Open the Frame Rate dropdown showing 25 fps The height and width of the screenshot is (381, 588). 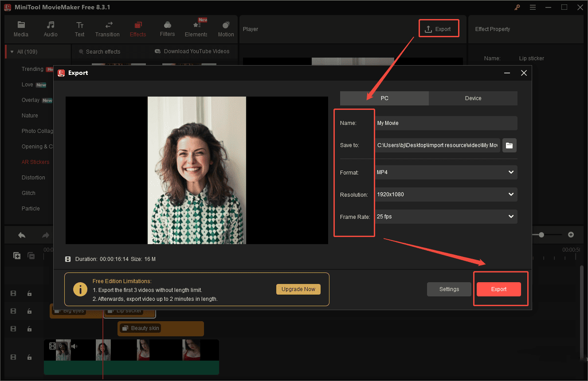tap(446, 217)
